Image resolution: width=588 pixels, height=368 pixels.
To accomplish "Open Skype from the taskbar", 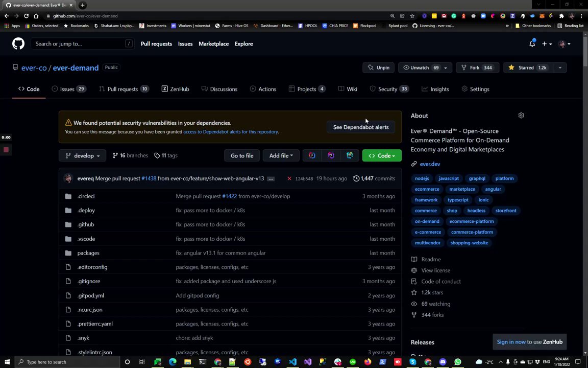I will [413, 362].
